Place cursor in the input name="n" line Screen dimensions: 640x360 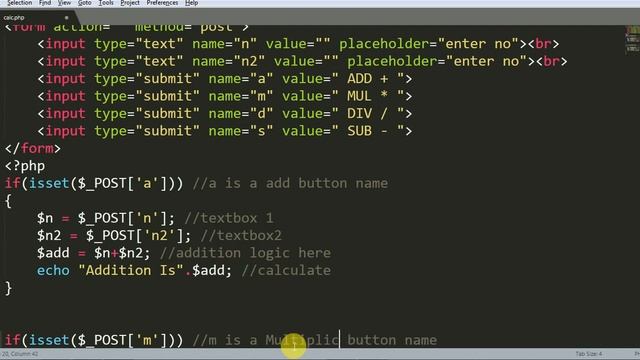298,44
